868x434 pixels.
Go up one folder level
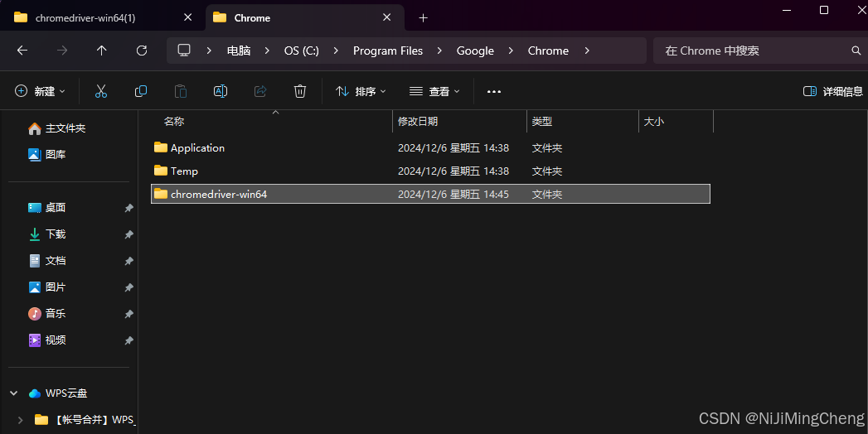tap(101, 51)
